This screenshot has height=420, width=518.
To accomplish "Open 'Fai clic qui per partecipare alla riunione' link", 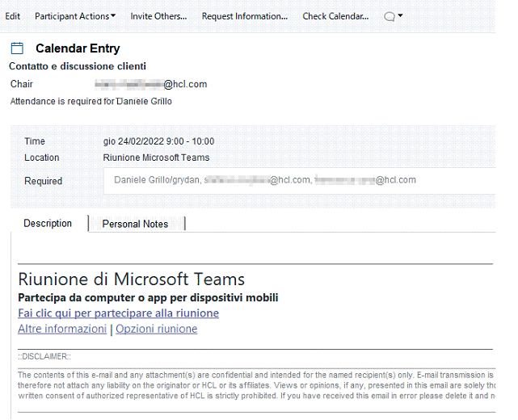I will click(118, 313).
